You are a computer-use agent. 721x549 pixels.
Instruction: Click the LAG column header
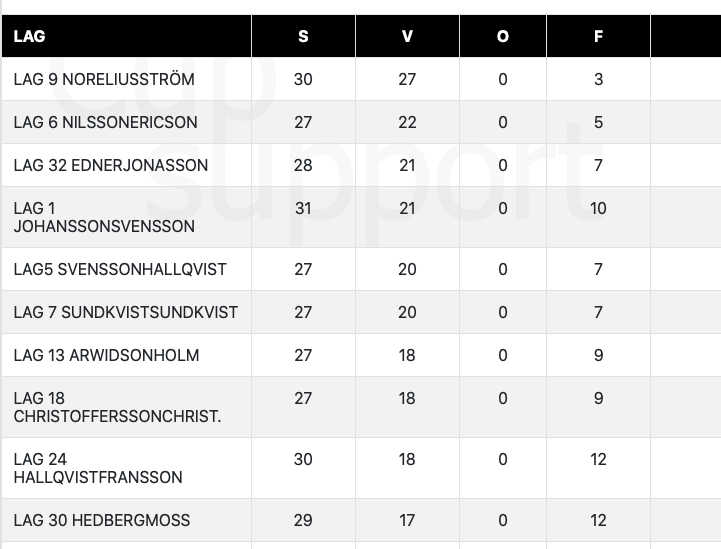pyautogui.click(x=30, y=37)
